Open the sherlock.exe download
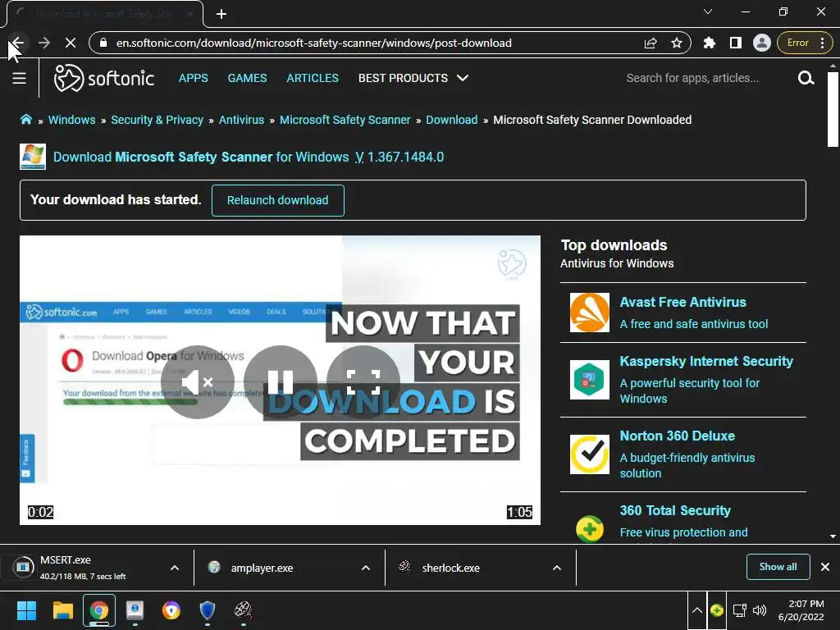Image resolution: width=840 pixels, height=630 pixels. point(450,568)
